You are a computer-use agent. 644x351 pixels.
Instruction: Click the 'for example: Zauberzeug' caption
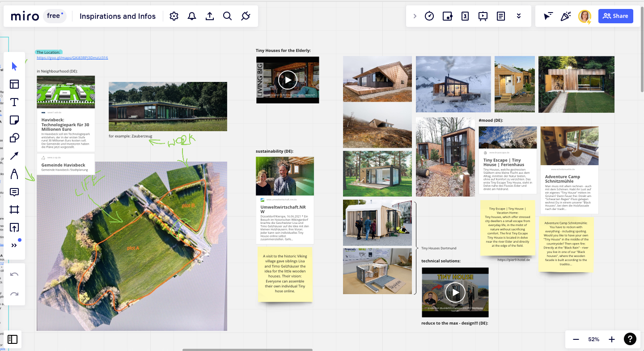[131, 136]
